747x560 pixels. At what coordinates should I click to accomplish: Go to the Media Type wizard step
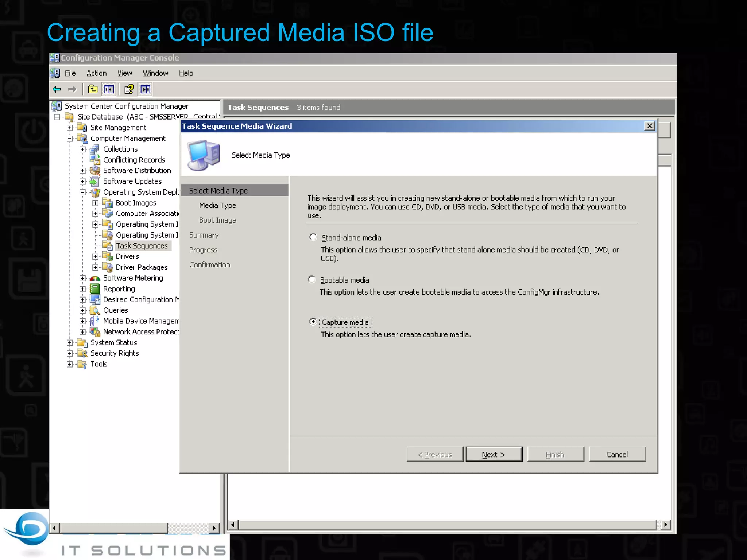click(217, 206)
